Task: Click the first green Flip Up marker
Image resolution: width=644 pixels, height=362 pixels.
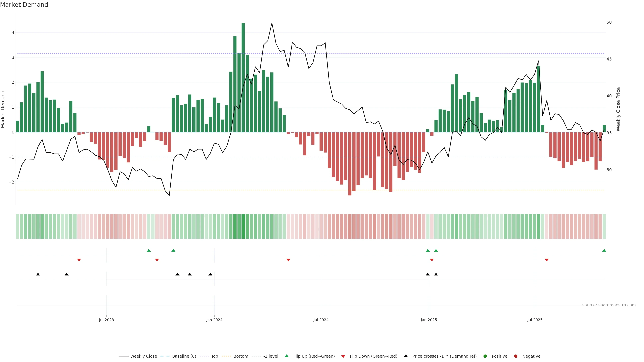Action: point(149,251)
